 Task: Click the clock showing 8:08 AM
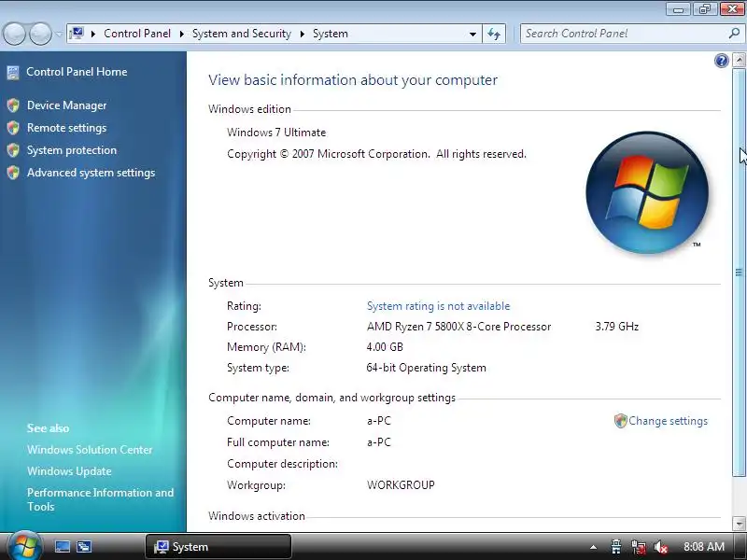click(x=704, y=547)
